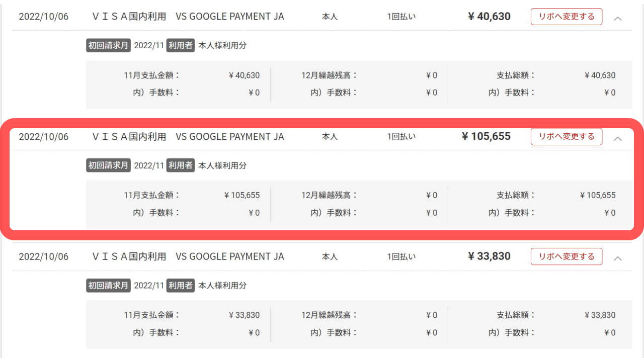Select the bold ¥105,655 amount
The height and width of the screenshot is (362, 644).
[x=486, y=136]
